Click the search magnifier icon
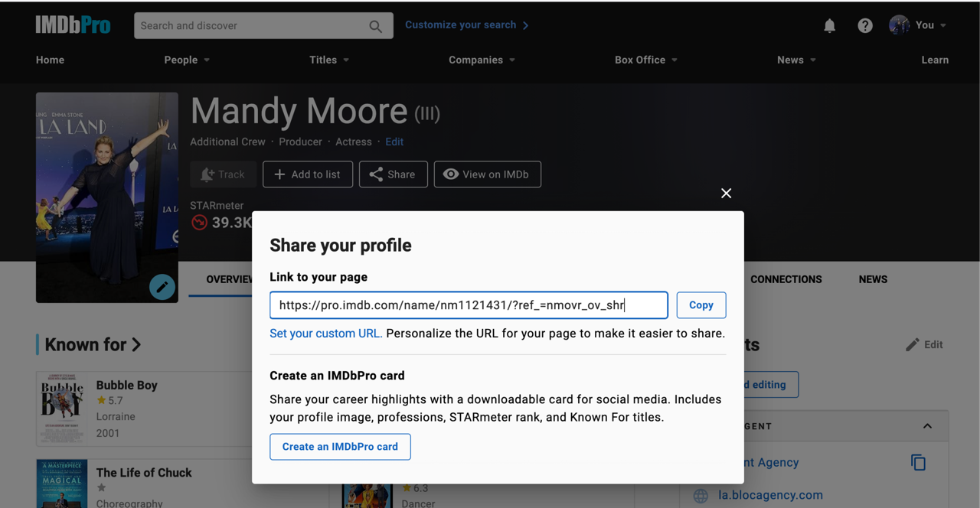Image resolution: width=980 pixels, height=508 pixels. pos(374,25)
